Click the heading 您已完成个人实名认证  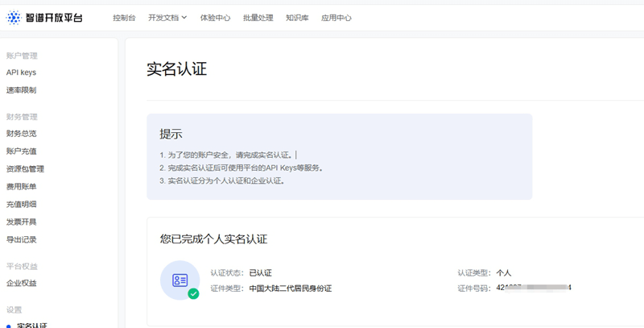click(213, 239)
